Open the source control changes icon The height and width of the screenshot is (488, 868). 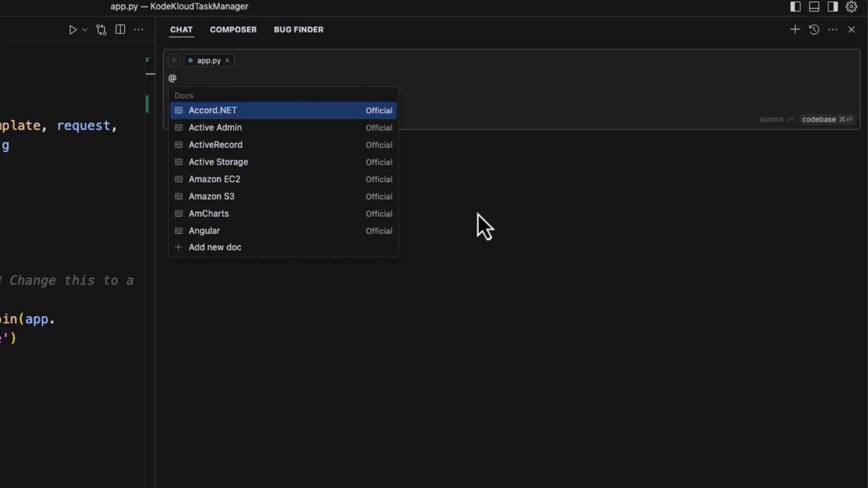(102, 30)
